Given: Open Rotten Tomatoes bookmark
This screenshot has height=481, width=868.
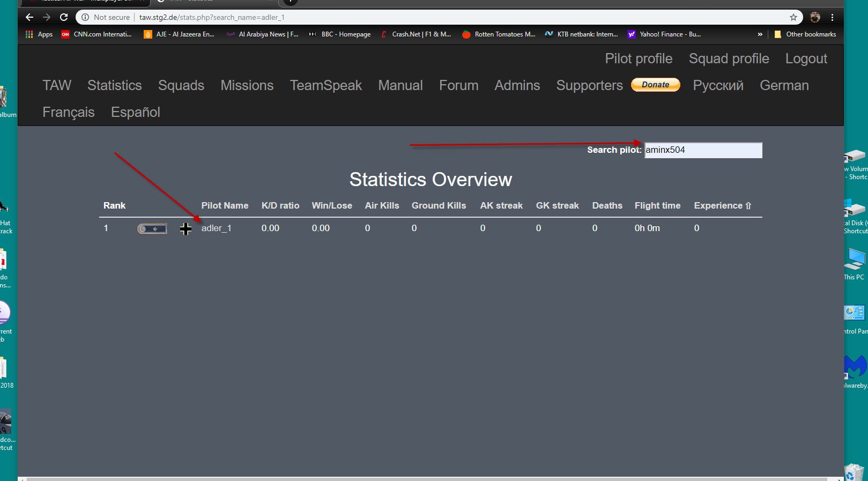Looking at the screenshot, I should [499, 34].
